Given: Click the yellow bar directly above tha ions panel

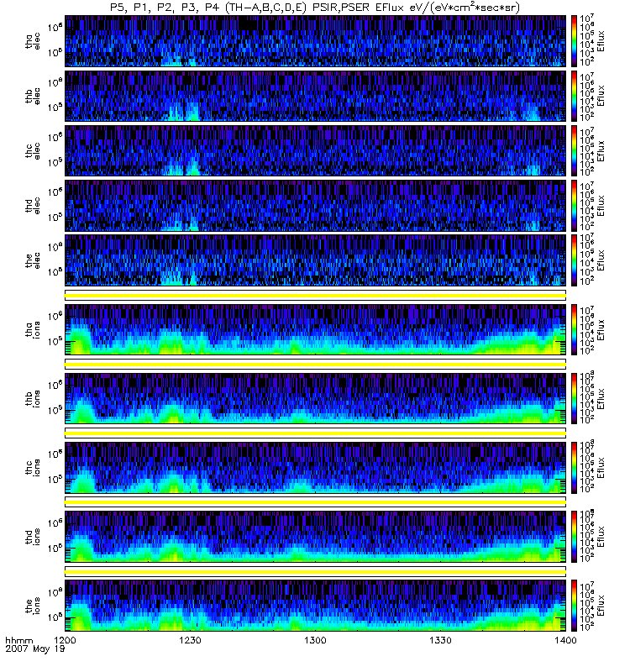Looking at the screenshot, I should (x=316, y=296).
